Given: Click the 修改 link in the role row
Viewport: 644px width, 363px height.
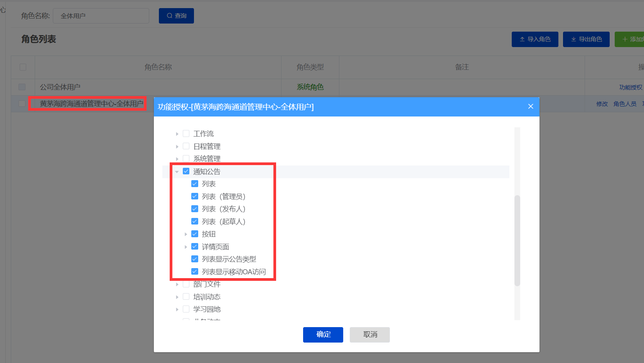Looking at the screenshot, I should tap(602, 104).
